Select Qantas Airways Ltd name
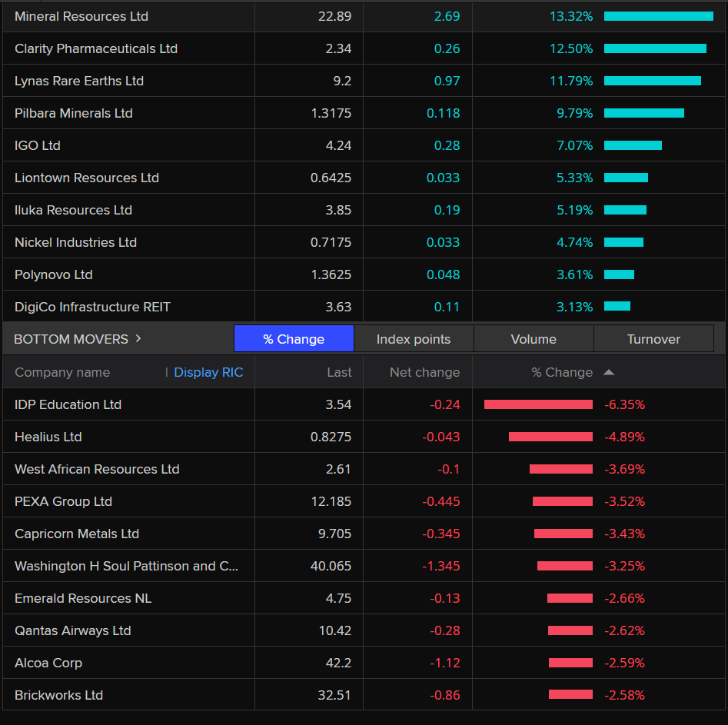728x725 pixels. [x=73, y=630]
